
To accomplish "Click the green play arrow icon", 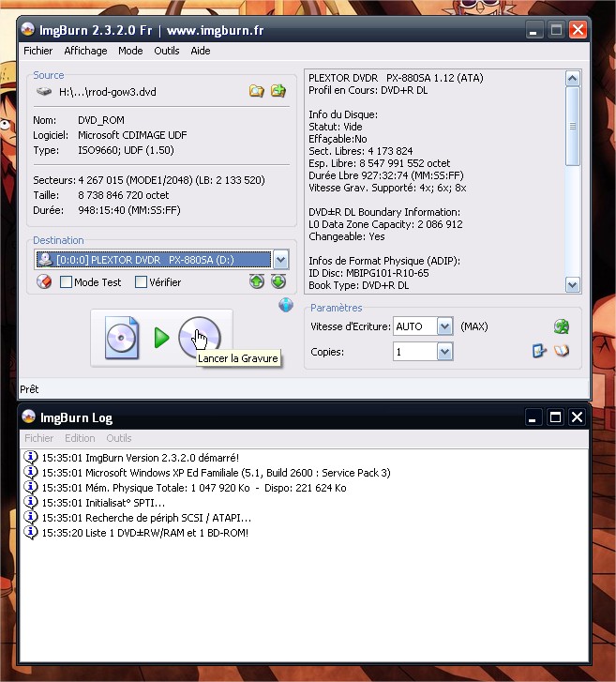I will pos(161,338).
